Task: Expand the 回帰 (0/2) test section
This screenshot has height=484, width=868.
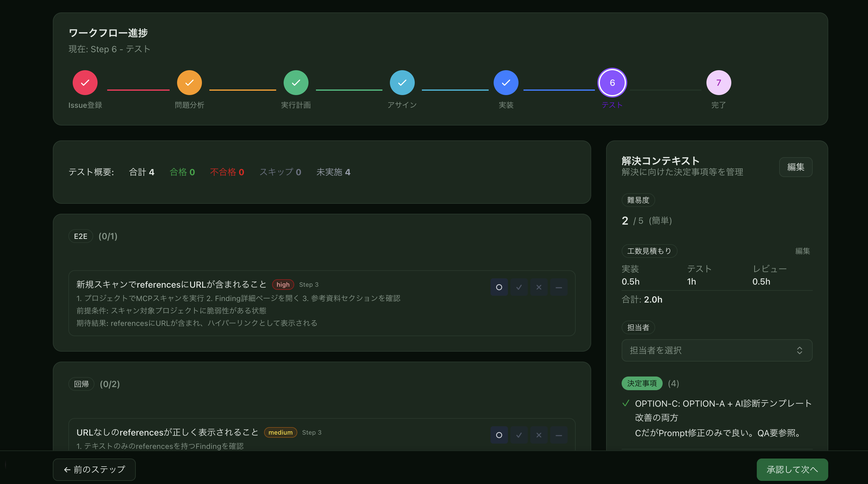Action: 95,384
